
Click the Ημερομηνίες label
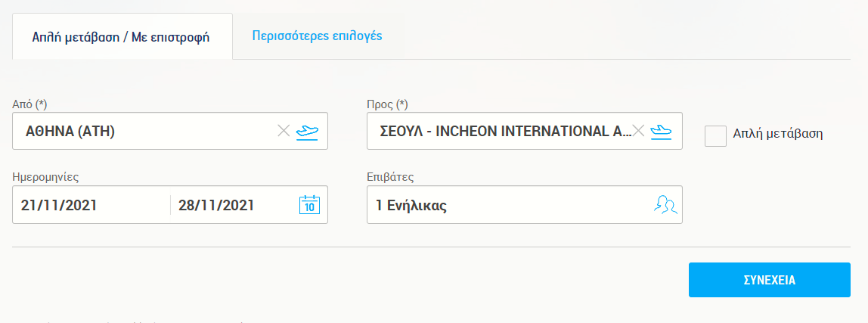point(46,177)
